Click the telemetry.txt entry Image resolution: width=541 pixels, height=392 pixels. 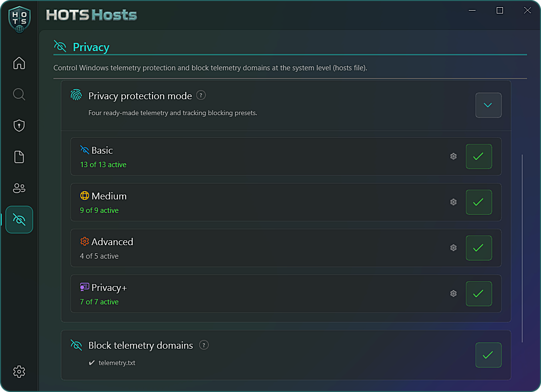116,363
